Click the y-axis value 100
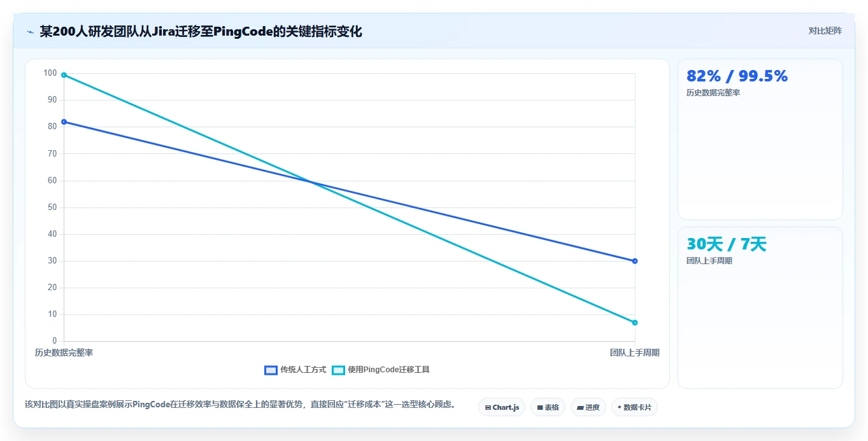The image size is (868, 441). click(50, 73)
